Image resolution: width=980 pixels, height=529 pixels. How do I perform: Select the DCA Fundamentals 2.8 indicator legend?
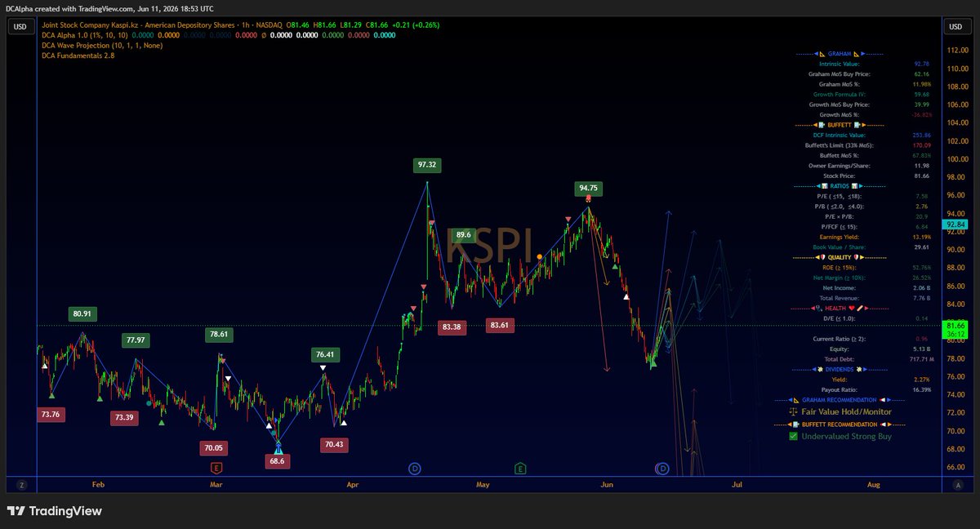(78, 56)
